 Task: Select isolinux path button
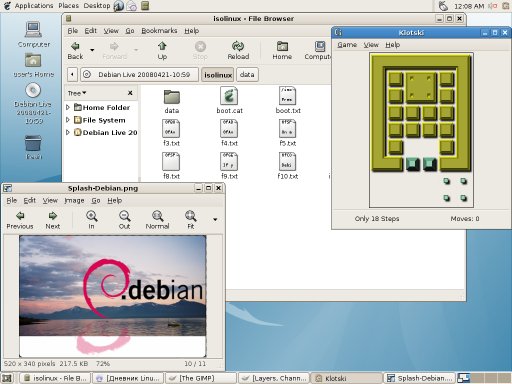218,75
